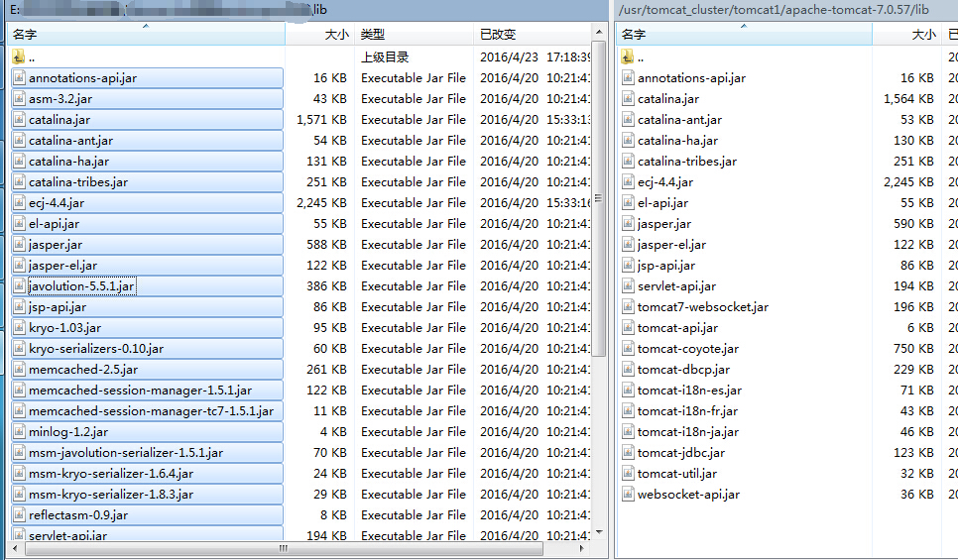Sort local files by the 已改变 column

tap(532, 35)
